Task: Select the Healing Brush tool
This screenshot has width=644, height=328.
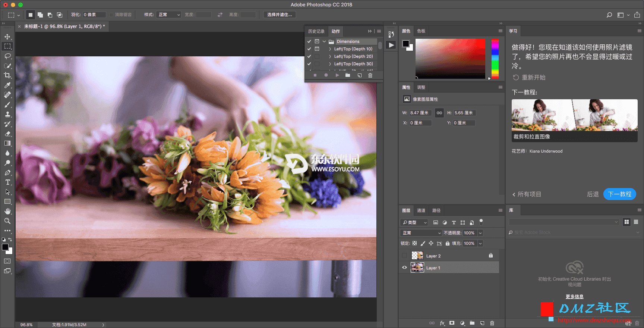Action: click(7, 95)
